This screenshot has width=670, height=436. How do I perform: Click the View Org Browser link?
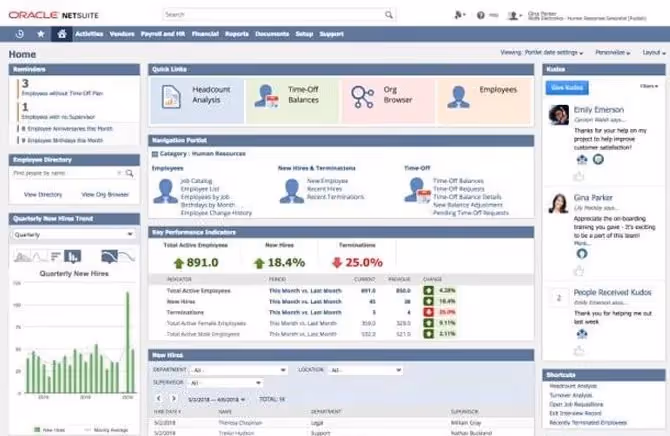[105, 194]
